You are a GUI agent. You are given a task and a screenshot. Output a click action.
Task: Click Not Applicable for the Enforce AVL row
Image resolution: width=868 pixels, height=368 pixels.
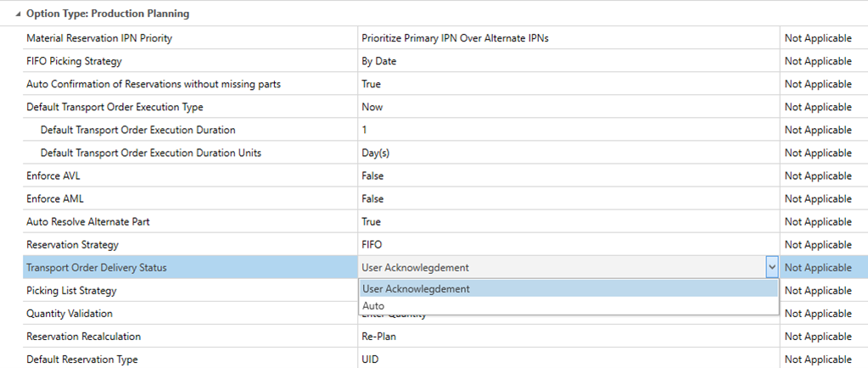818,176
